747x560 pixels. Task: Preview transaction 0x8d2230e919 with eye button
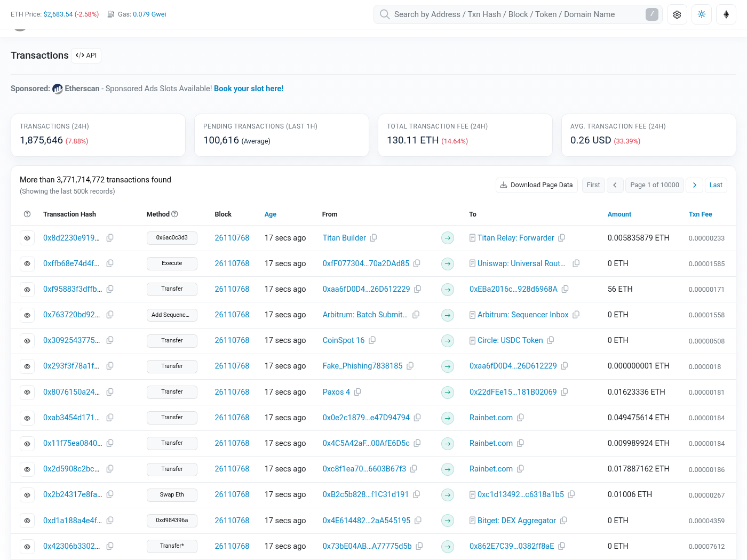point(27,238)
